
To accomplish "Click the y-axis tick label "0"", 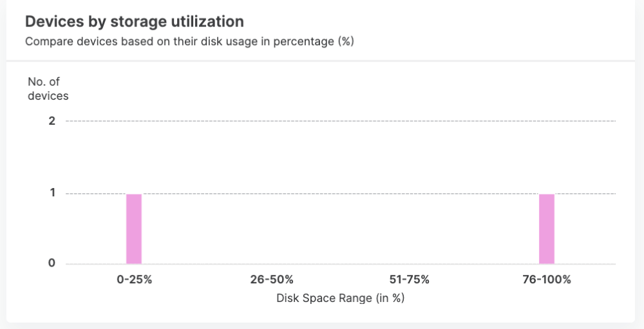I will coord(52,263).
